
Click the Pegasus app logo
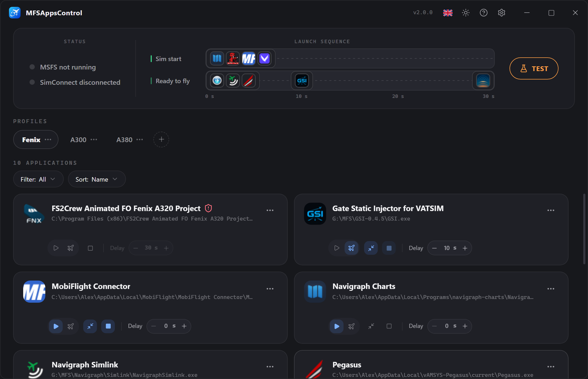click(315, 369)
